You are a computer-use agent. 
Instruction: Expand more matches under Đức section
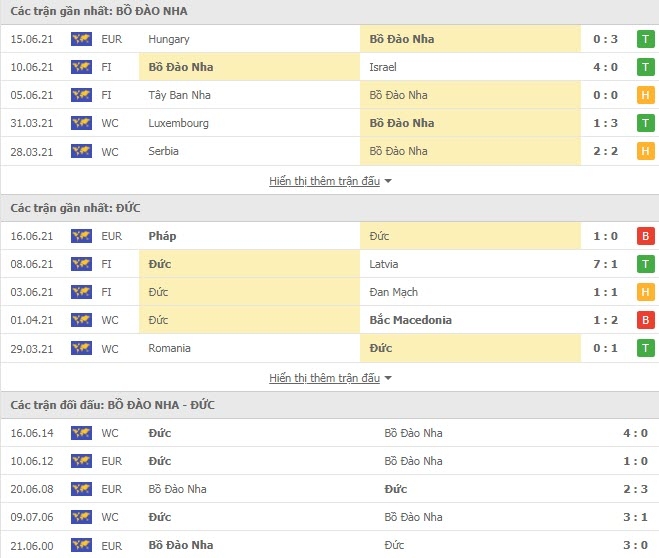click(x=324, y=378)
